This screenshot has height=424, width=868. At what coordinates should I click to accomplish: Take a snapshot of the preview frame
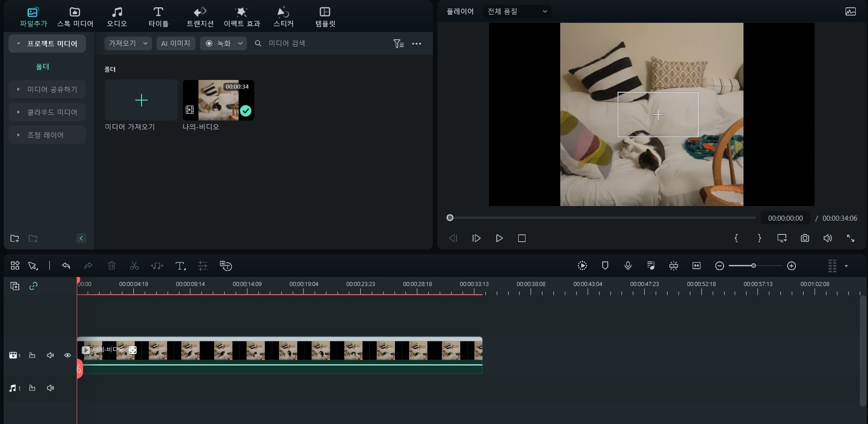[x=805, y=238]
